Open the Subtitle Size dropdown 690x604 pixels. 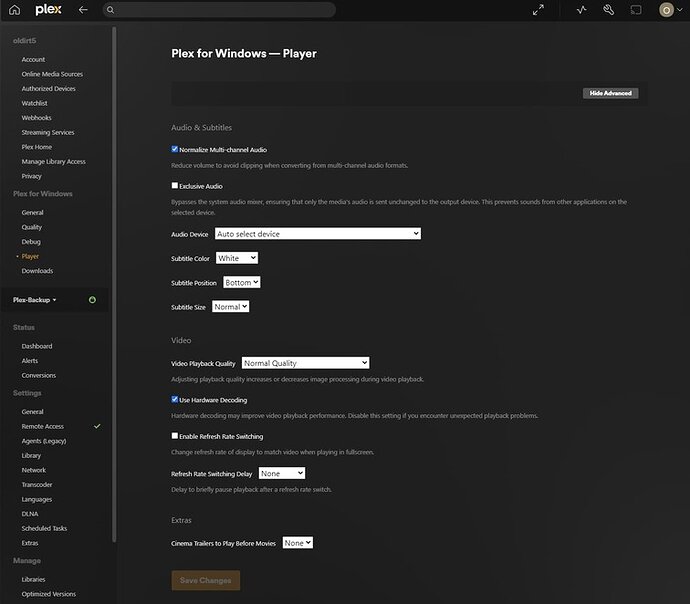[x=231, y=307]
